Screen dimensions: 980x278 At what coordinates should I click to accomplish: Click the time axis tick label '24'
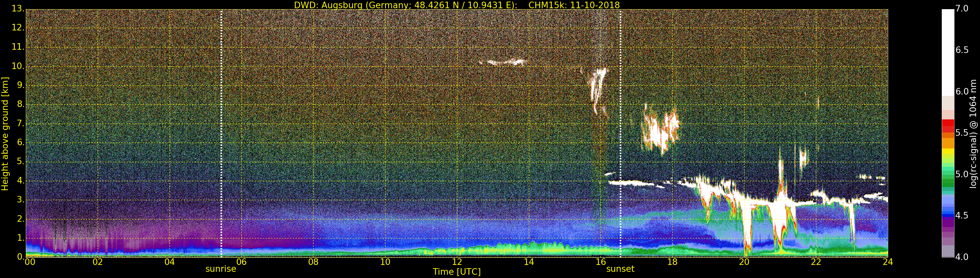pos(888,262)
